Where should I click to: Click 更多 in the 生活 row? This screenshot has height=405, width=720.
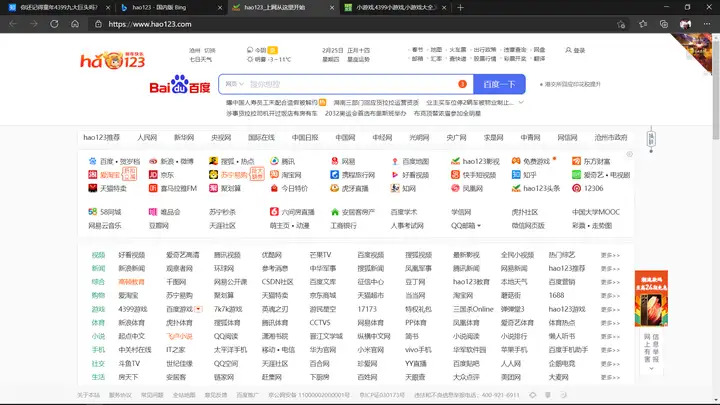pos(610,377)
